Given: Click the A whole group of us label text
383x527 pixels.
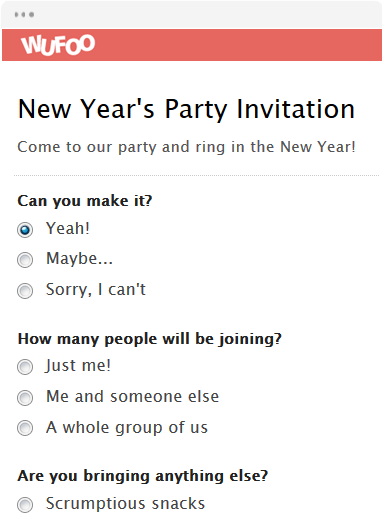Looking at the screenshot, I should coord(127,428).
